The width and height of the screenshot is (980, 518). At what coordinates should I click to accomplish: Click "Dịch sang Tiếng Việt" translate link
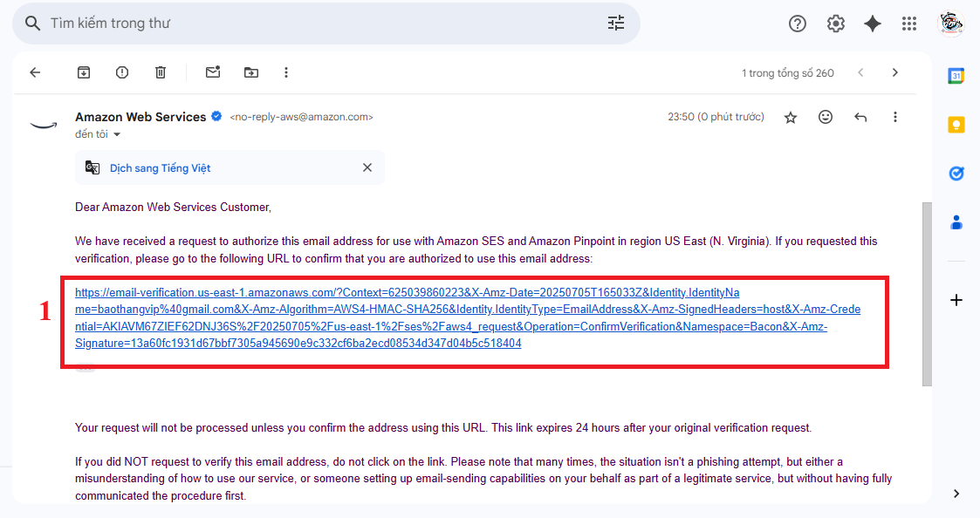[x=160, y=168]
